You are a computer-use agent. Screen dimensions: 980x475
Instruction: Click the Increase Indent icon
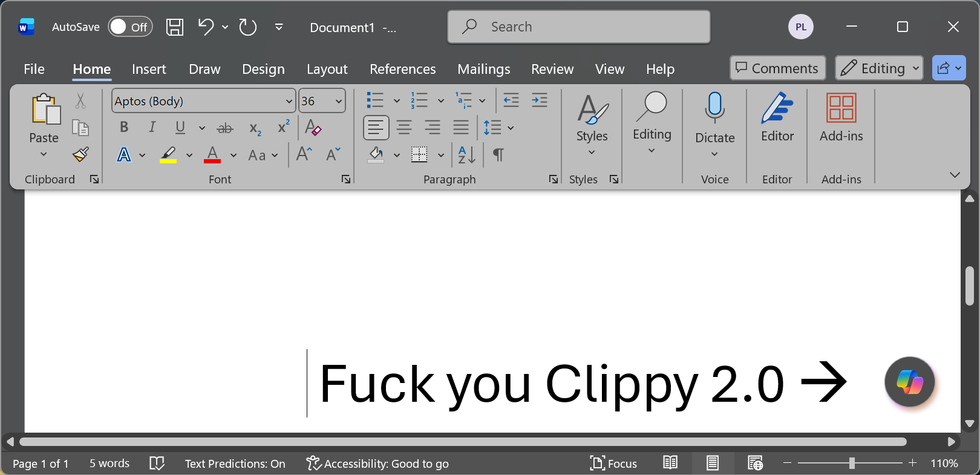[x=539, y=100]
